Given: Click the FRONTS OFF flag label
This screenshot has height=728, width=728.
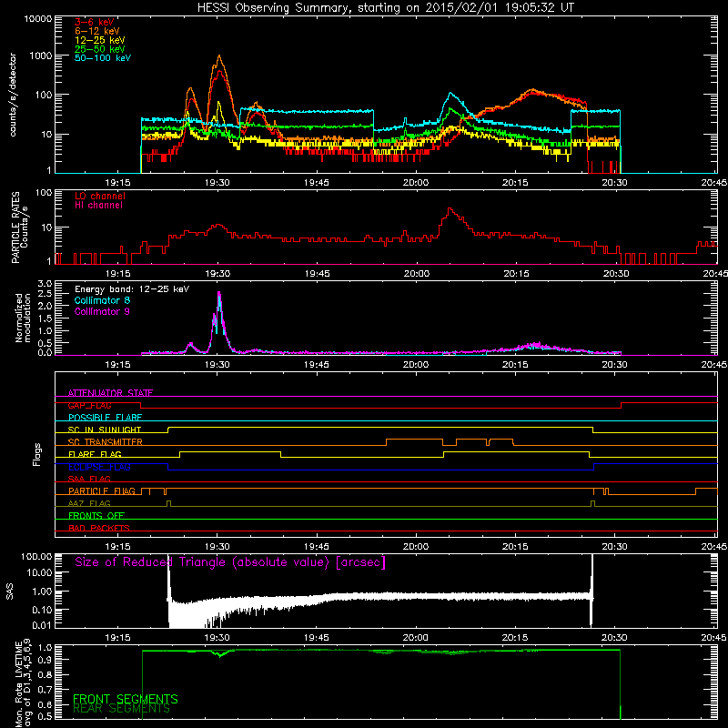Looking at the screenshot, I should (x=96, y=516).
